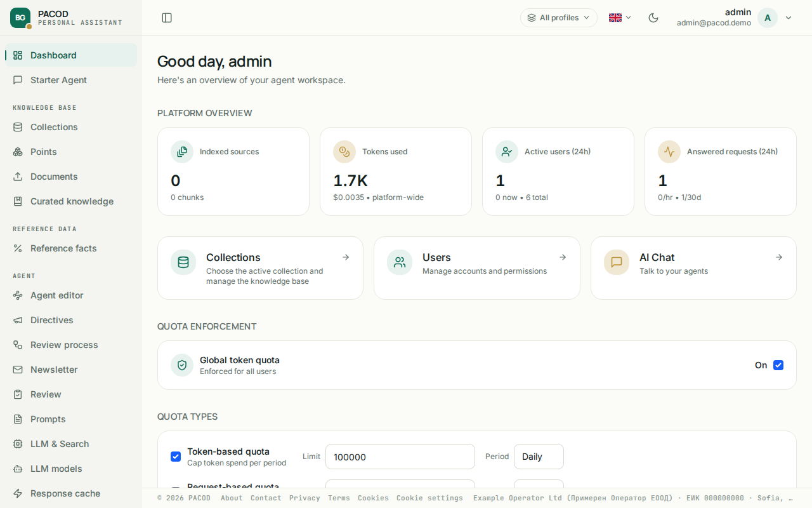Click the PACOD BG logo
The image size is (812, 508).
point(20,18)
